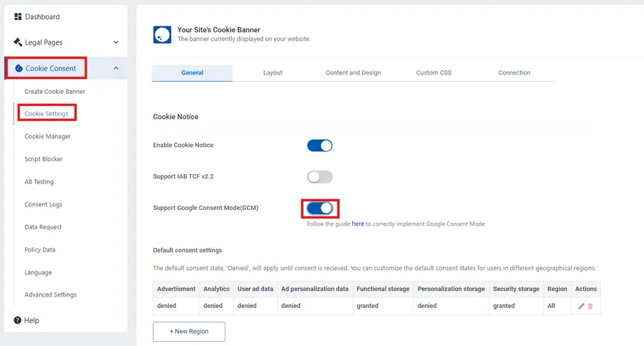Open the Custom CSS tab
This screenshot has width=644, height=346.
coord(434,73)
